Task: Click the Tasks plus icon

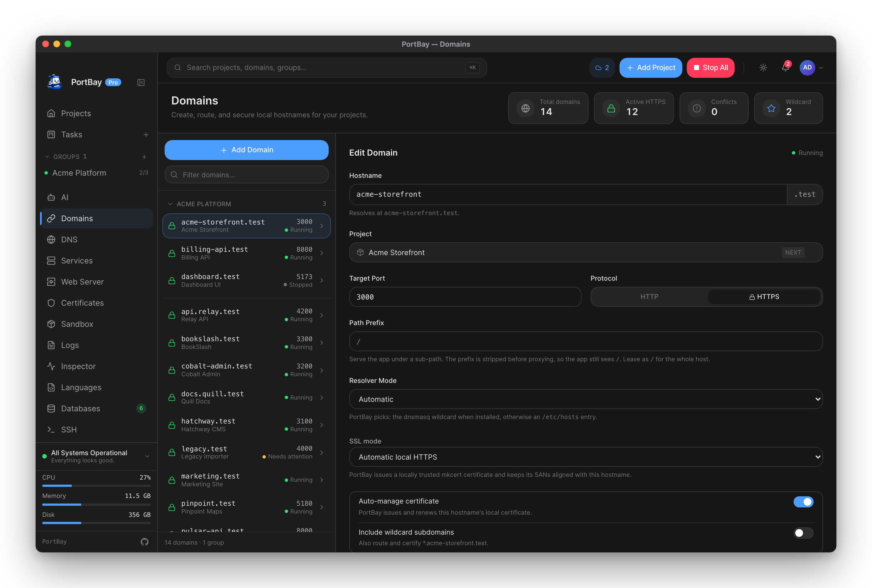Action: pyautogui.click(x=146, y=134)
